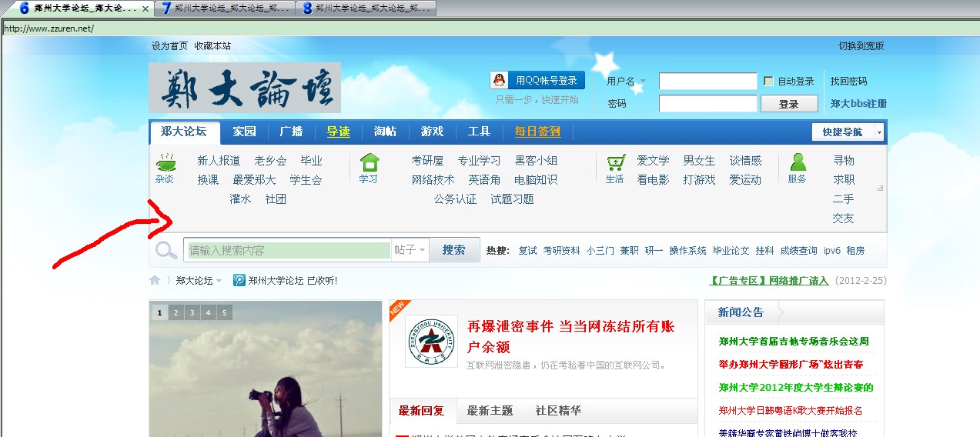This screenshot has height=437, width=980.
Task: Open the 公务认证 forum link
Action: (x=455, y=199)
